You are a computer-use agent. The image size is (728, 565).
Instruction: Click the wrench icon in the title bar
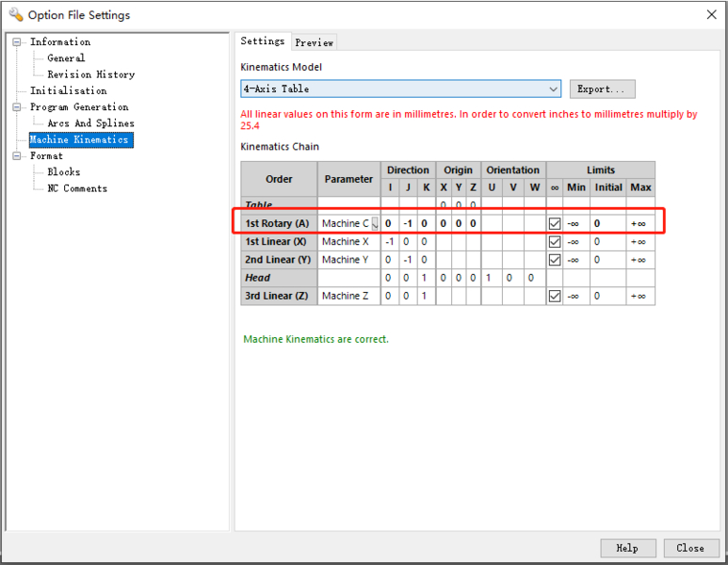(x=15, y=15)
